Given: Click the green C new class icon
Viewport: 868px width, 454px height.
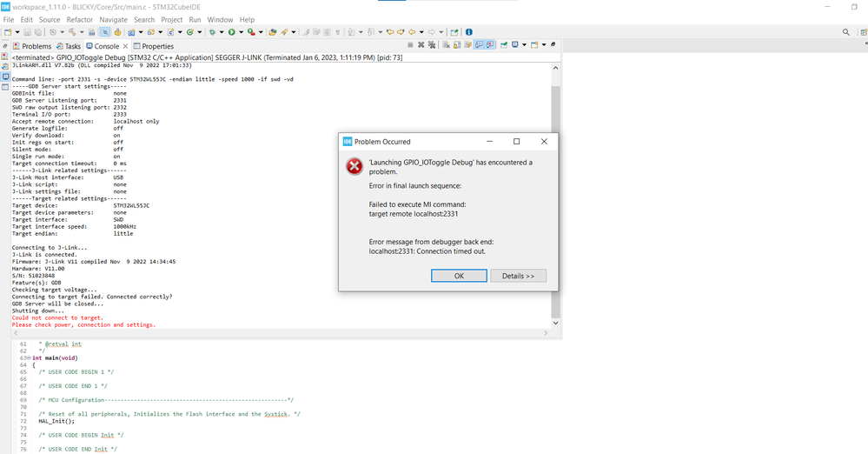Looking at the screenshot, I should [x=190, y=32].
